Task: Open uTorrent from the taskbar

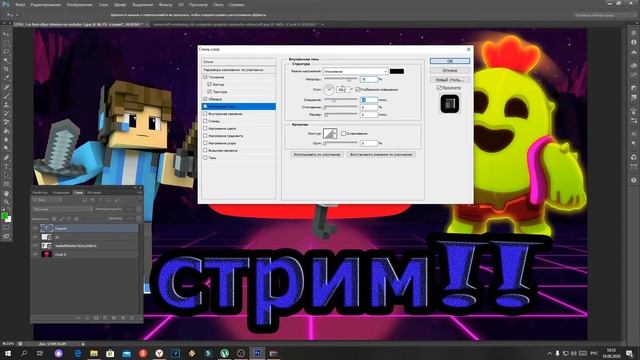Action: 224,353
